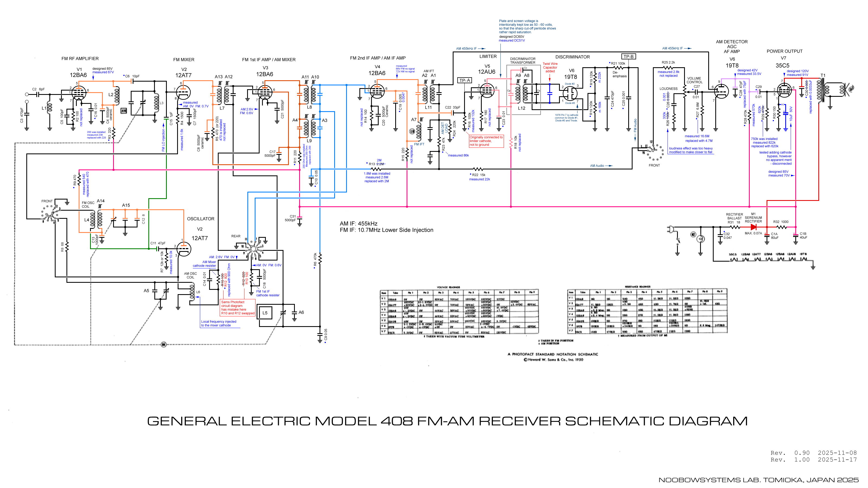
Task: Click the TP-B test point box
Action: (x=628, y=57)
